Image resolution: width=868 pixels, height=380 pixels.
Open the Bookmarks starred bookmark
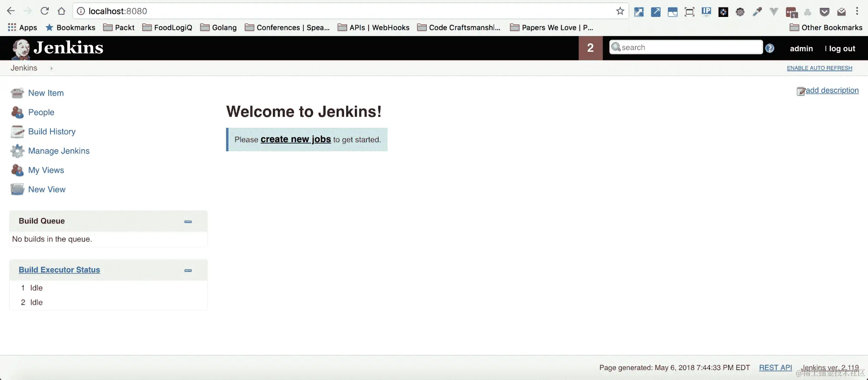pyautogui.click(x=70, y=27)
